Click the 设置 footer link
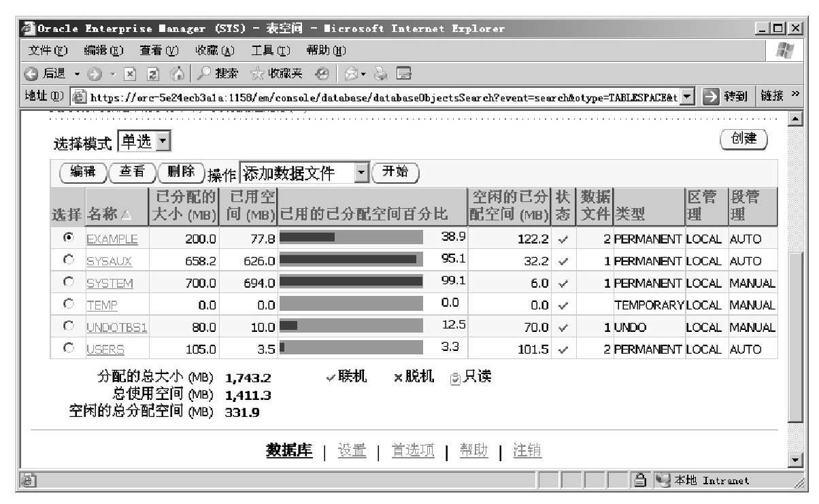Screen dimensions: 819x504 (x=352, y=450)
